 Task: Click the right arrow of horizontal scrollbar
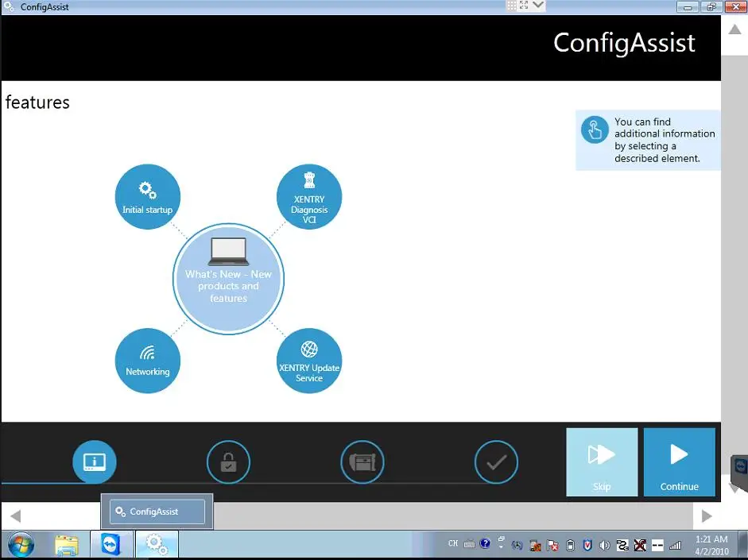coord(707,516)
